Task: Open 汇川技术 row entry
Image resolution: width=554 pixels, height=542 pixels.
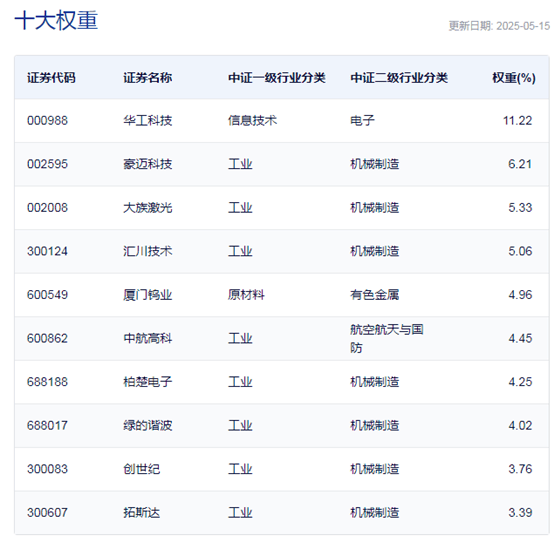Action: 147,251
